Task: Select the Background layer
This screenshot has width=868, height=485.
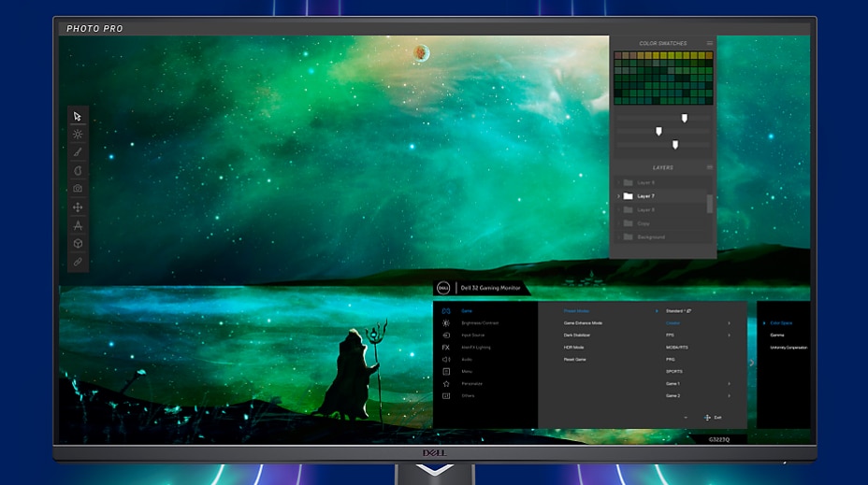Action: coord(650,237)
